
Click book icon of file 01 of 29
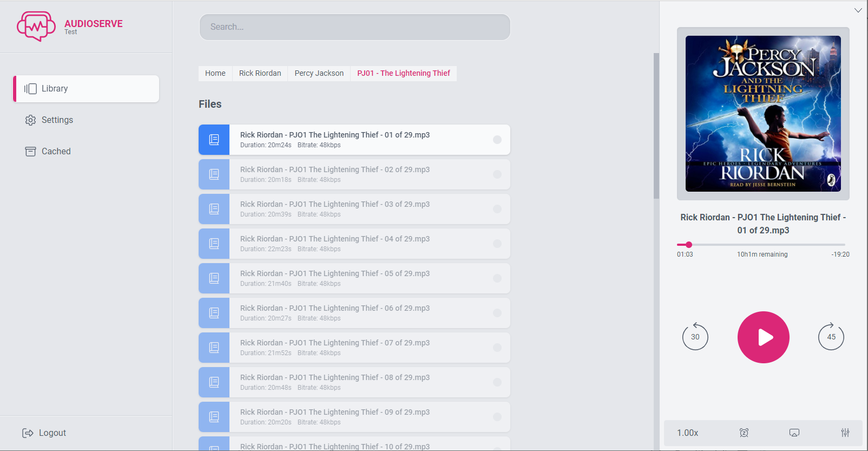[214, 140]
